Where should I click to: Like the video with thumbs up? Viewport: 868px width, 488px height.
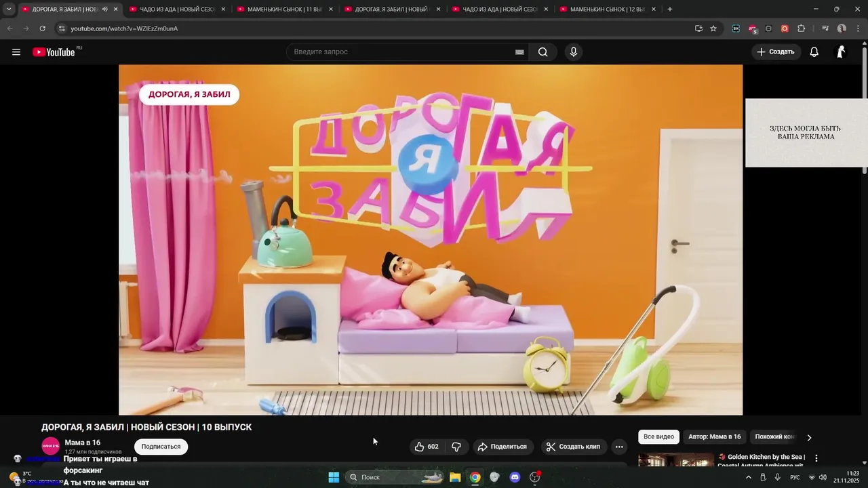pos(427,447)
